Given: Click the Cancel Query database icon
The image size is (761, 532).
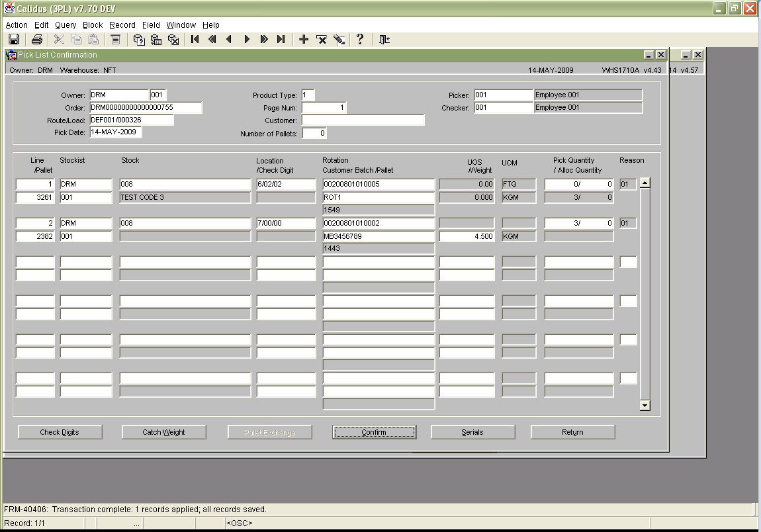Looking at the screenshot, I should click(173, 39).
